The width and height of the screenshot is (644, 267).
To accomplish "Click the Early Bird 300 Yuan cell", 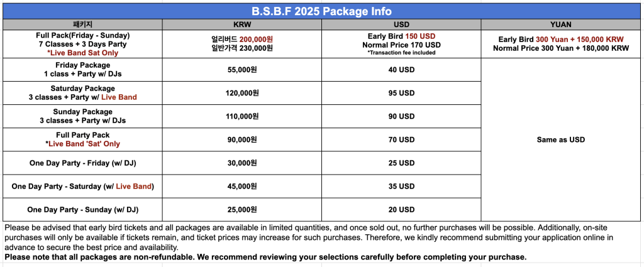I will [x=562, y=44].
